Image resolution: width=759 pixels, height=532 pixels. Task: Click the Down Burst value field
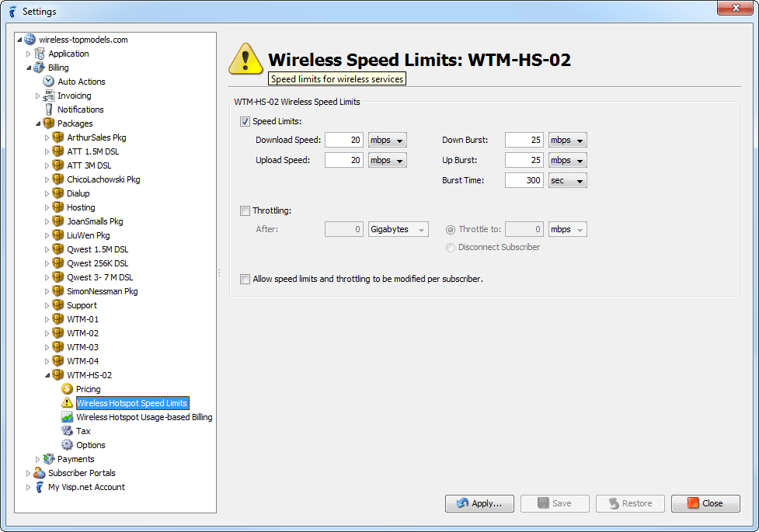524,140
